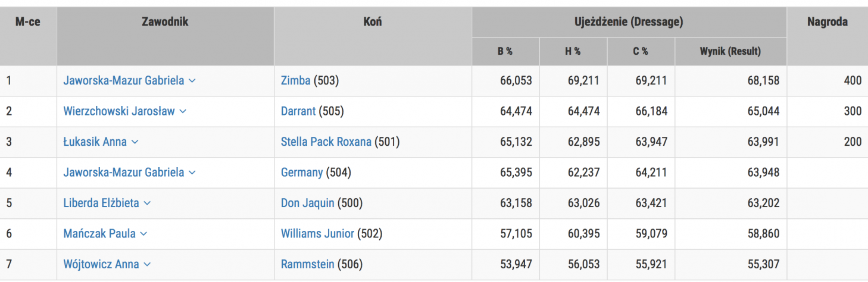Click the M-ce column header
The width and height of the screenshot is (868, 282).
coord(27,22)
